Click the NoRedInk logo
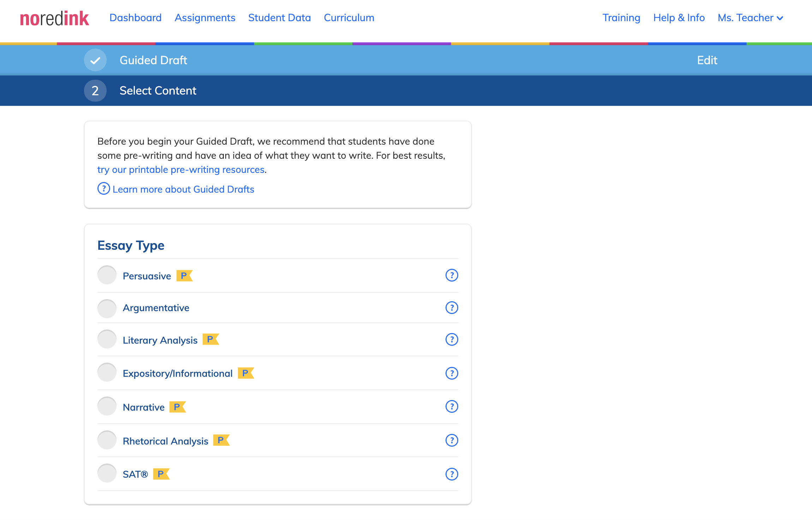This screenshot has width=812, height=520. tap(54, 18)
